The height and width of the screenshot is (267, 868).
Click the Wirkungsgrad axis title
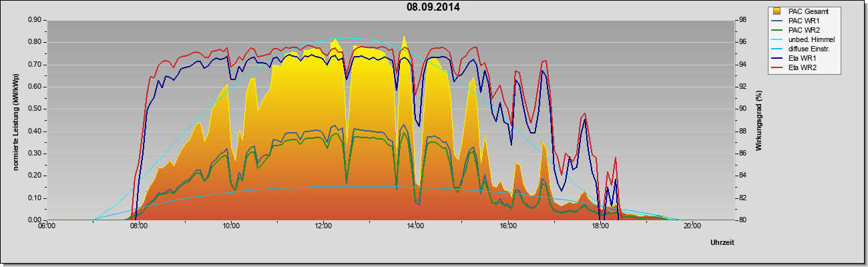point(758,120)
